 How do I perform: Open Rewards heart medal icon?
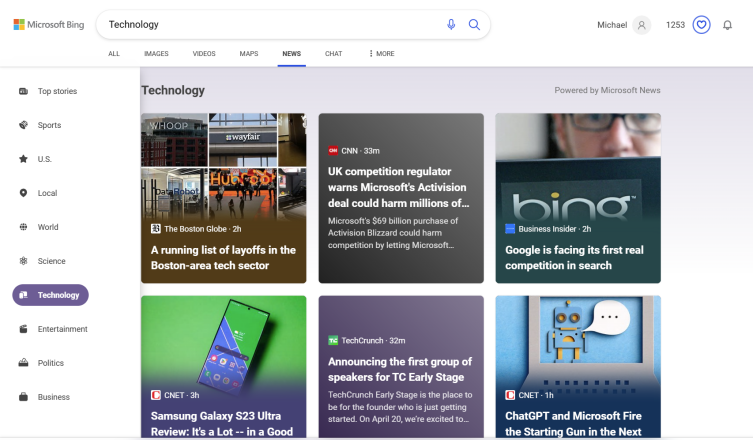point(701,25)
